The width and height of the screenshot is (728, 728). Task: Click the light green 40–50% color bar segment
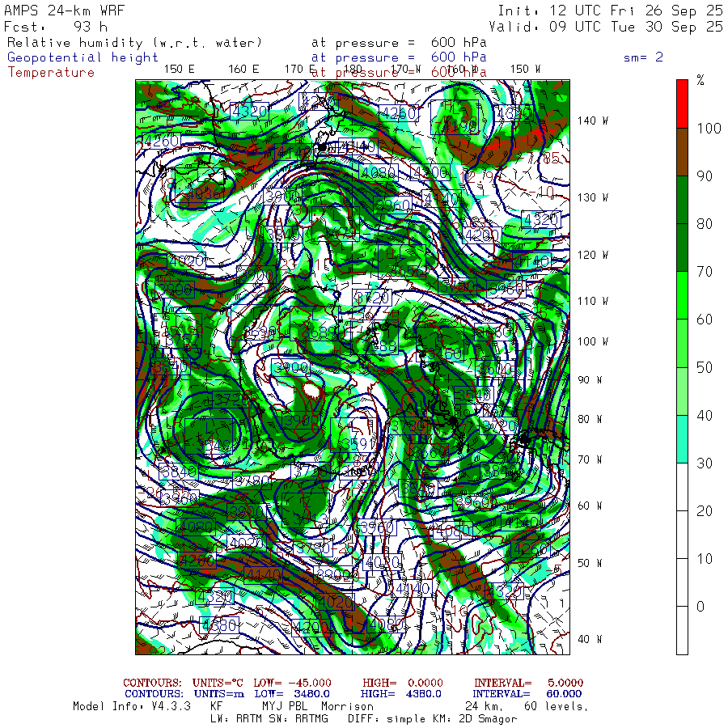(x=682, y=391)
